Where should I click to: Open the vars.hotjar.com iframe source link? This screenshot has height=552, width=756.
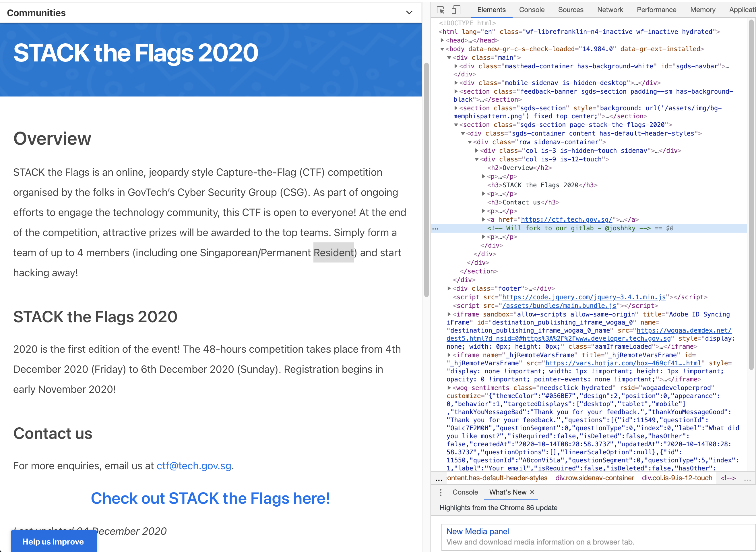[623, 363]
